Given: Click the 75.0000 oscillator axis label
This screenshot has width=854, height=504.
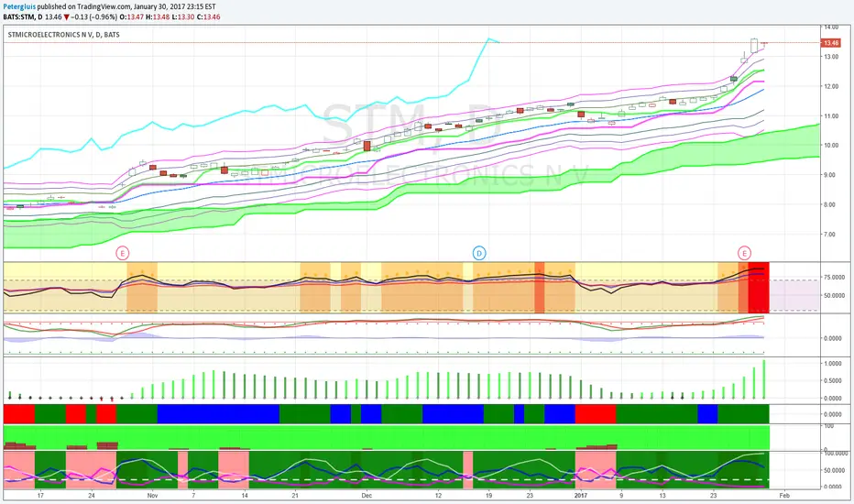Looking at the screenshot, I should (834, 278).
